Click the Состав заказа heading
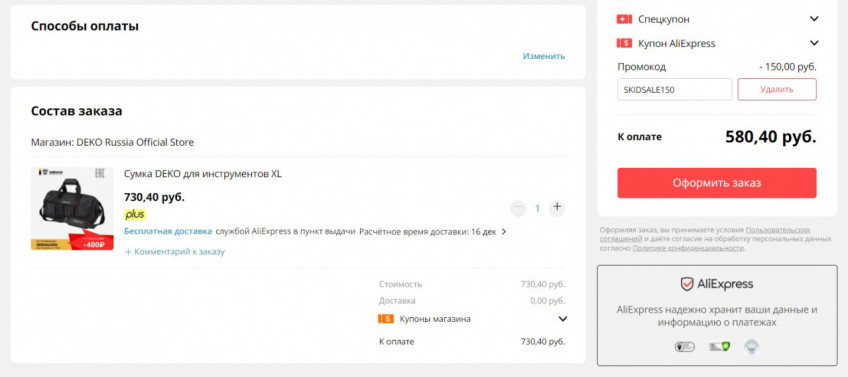 point(76,111)
